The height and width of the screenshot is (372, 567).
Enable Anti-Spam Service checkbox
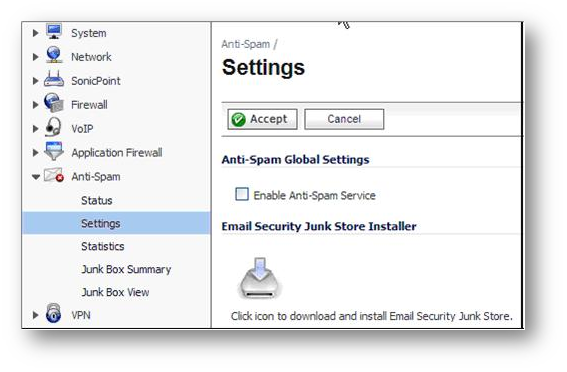[242, 194]
